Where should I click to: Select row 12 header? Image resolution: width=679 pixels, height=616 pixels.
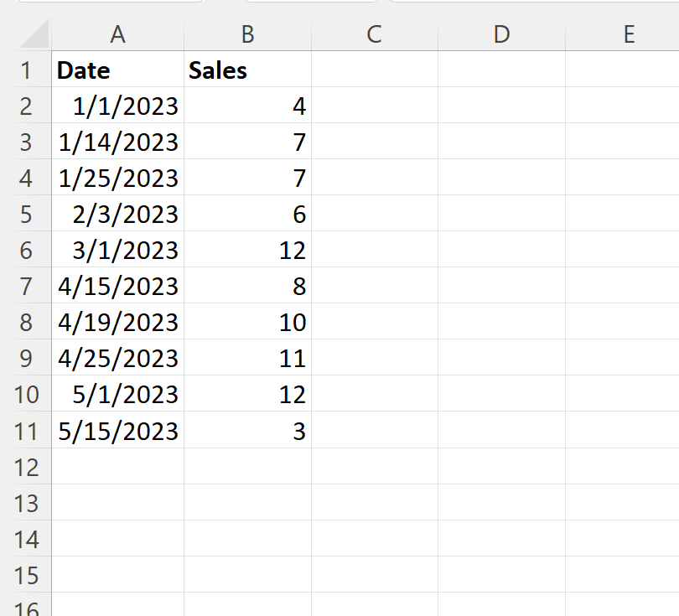coord(26,466)
